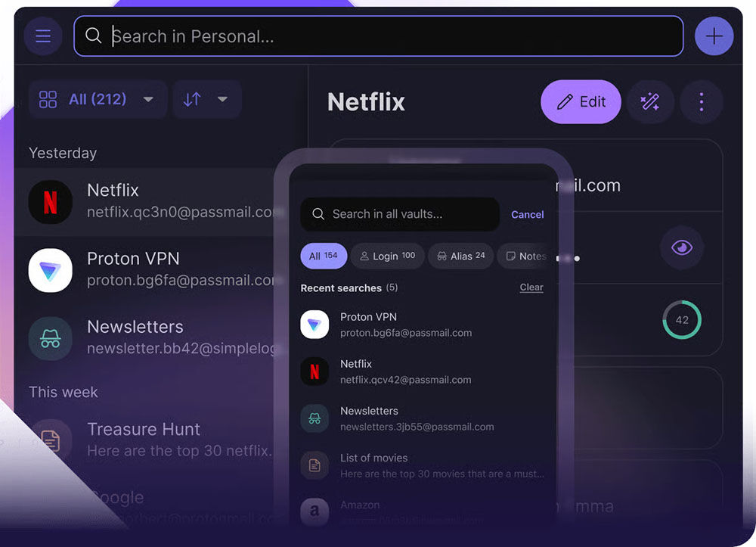The height and width of the screenshot is (547, 756).
Task: Click the Amazon logo icon
Action: [x=314, y=511]
